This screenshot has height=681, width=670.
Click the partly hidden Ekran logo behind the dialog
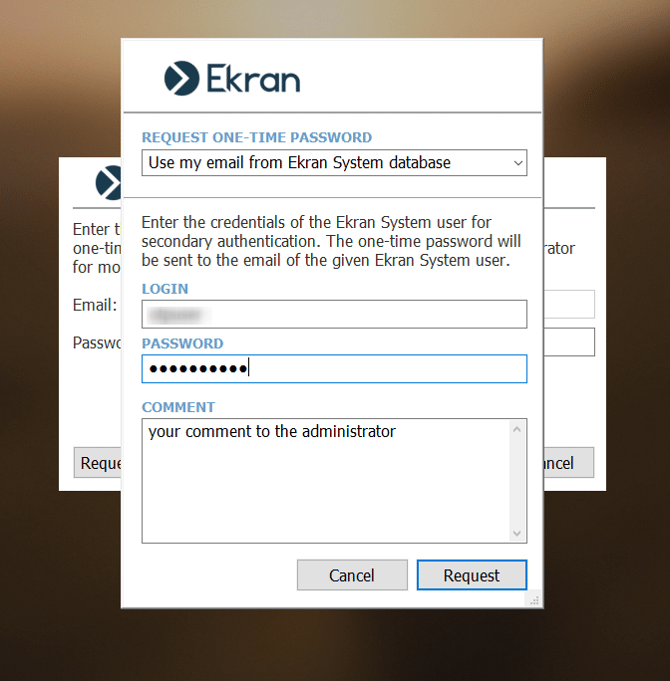coord(108,182)
